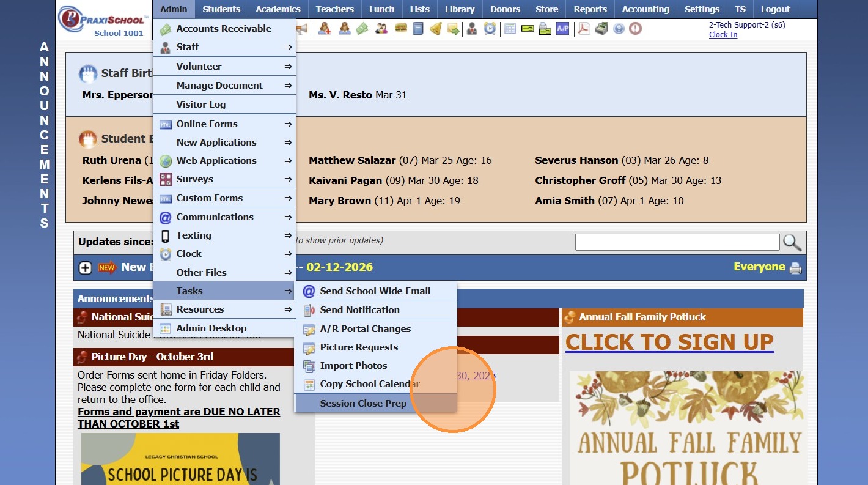Click the printer icon beside Everyone
The height and width of the screenshot is (485, 868).
795,268
